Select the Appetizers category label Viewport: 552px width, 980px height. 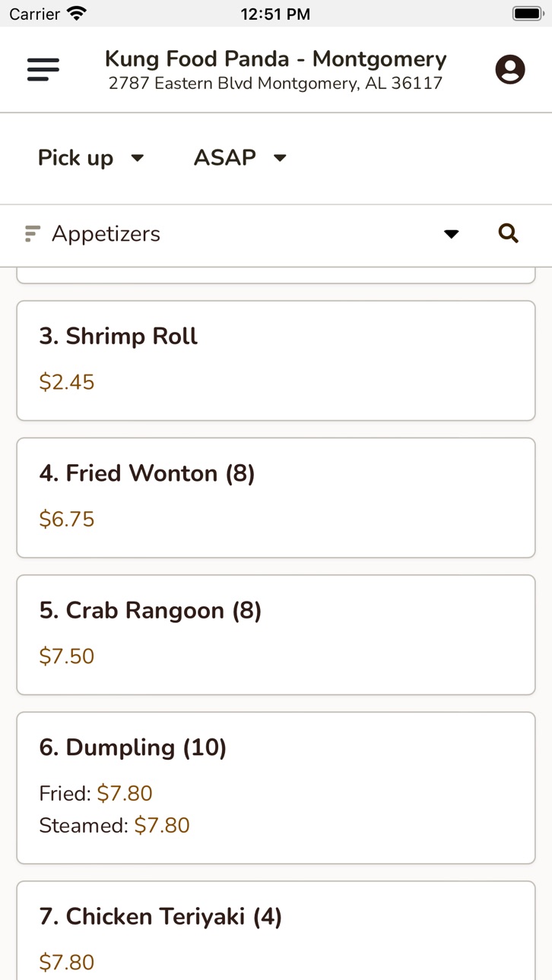(x=106, y=234)
